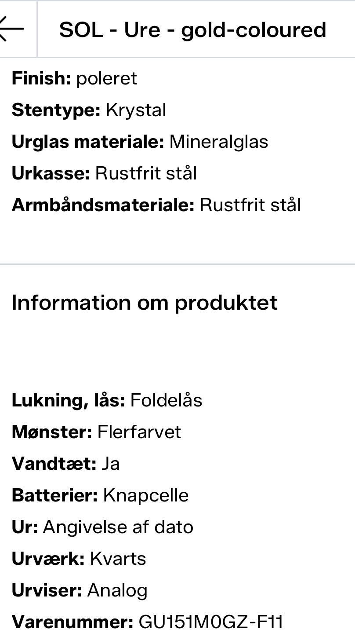Select the Knapcelle battery value
355x644 pixels.
click(x=146, y=496)
